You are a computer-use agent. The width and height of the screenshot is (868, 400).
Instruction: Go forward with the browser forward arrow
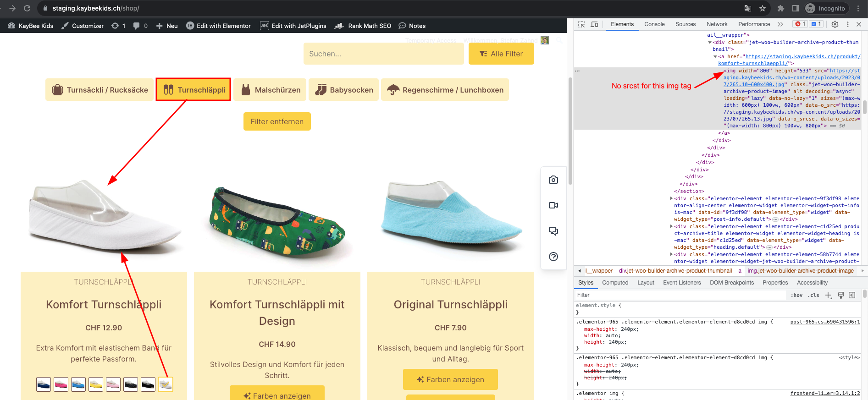(x=12, y=8)
